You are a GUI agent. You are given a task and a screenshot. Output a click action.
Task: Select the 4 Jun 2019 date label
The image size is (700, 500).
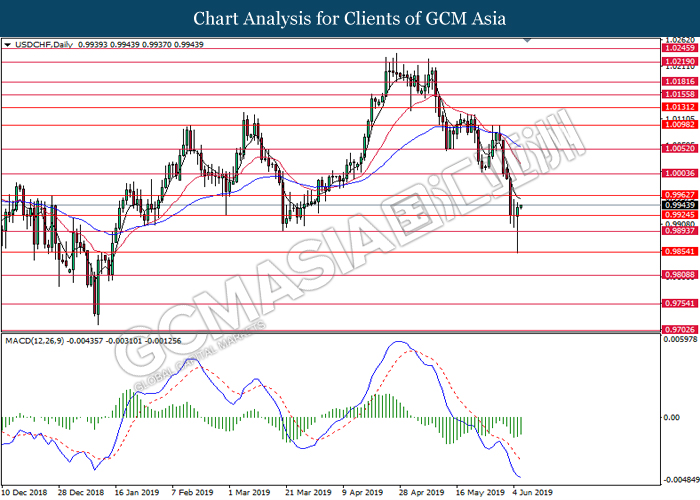[532, 492]
